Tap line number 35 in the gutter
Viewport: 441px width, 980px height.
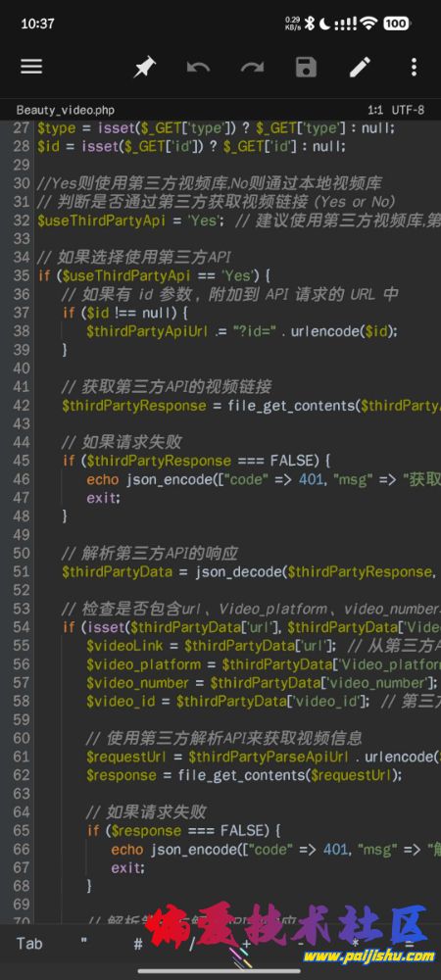tap(22, 275)
